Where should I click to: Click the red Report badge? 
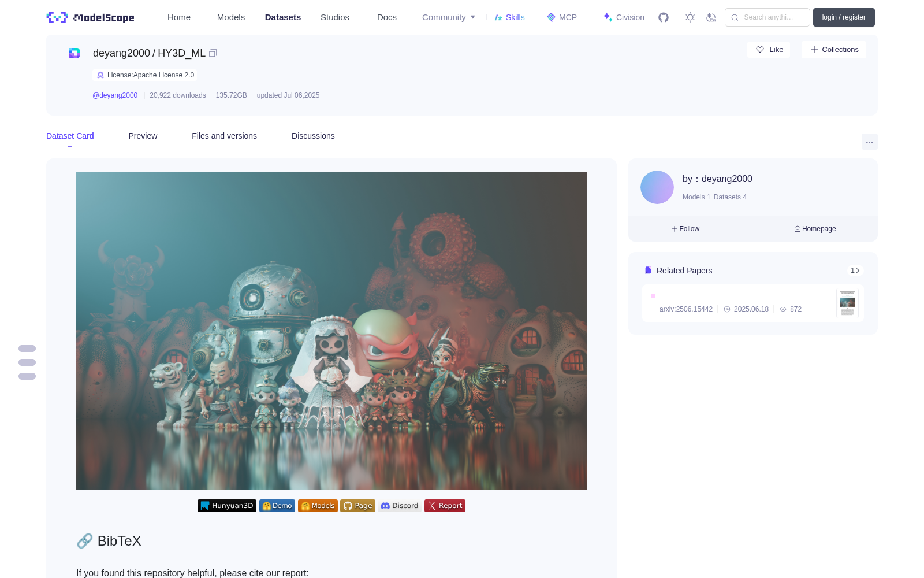[445, 506]
